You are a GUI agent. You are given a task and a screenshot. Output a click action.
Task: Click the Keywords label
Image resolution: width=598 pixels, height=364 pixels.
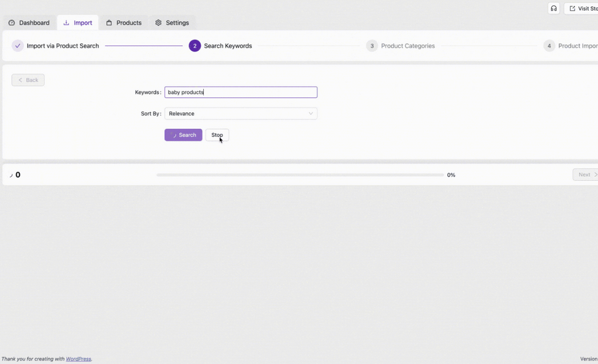pyautogui.click(x=148, y=92)
